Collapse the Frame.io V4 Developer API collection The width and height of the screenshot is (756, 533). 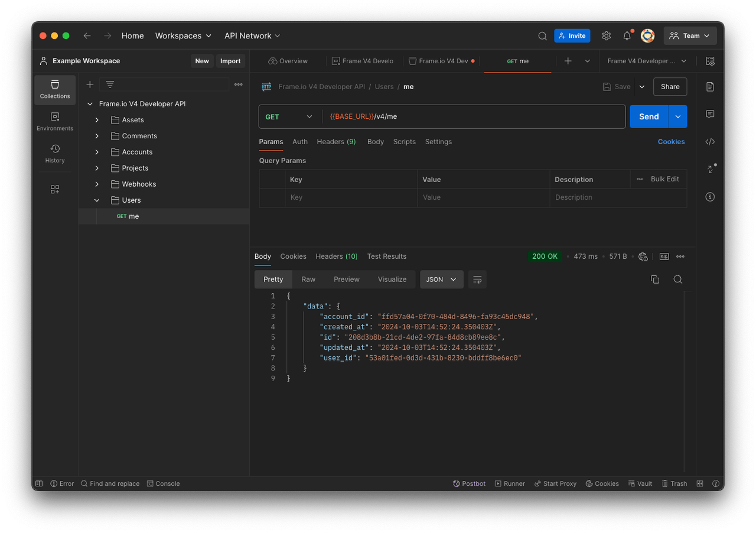(90, 104)
